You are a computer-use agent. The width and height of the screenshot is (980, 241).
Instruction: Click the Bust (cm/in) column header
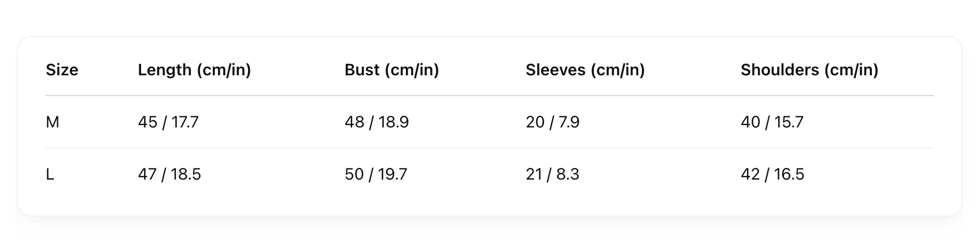tap(391, 70)
